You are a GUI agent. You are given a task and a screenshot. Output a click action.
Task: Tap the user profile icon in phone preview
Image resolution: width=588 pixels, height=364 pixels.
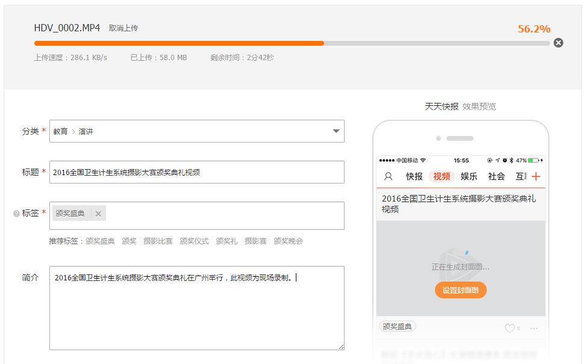389,176
